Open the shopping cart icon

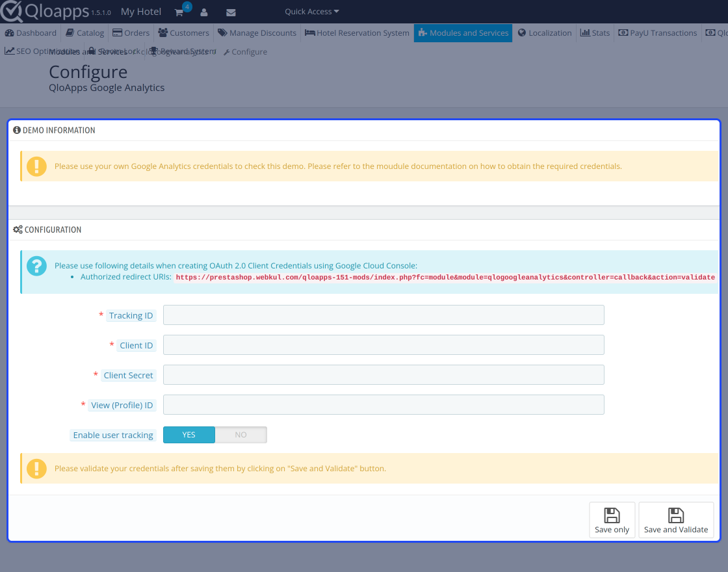tap(179, 12)
